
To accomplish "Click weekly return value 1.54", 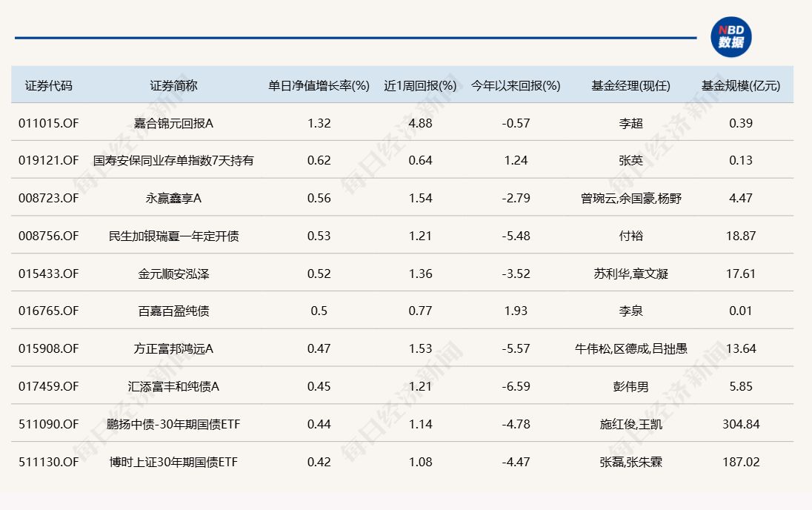I will click(x=420, y=199).
